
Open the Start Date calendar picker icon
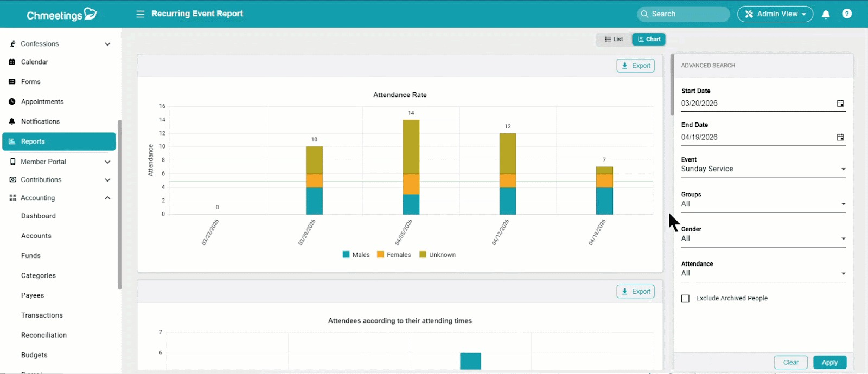840,104
